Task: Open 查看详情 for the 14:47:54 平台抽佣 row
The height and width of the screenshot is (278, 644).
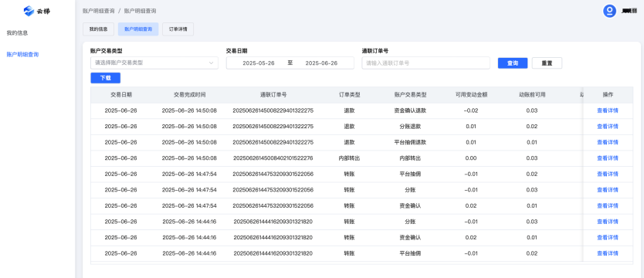Action: pyautogui.click(x=608, y=174)
